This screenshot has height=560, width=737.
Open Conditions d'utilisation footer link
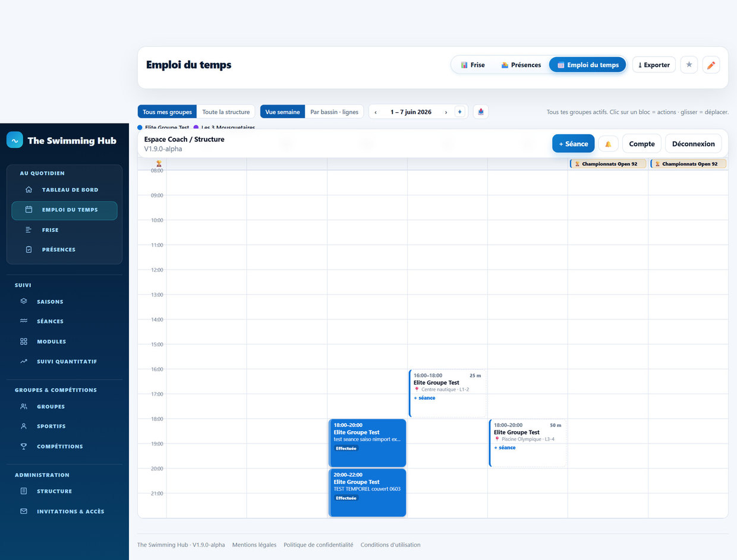point(390,545)
